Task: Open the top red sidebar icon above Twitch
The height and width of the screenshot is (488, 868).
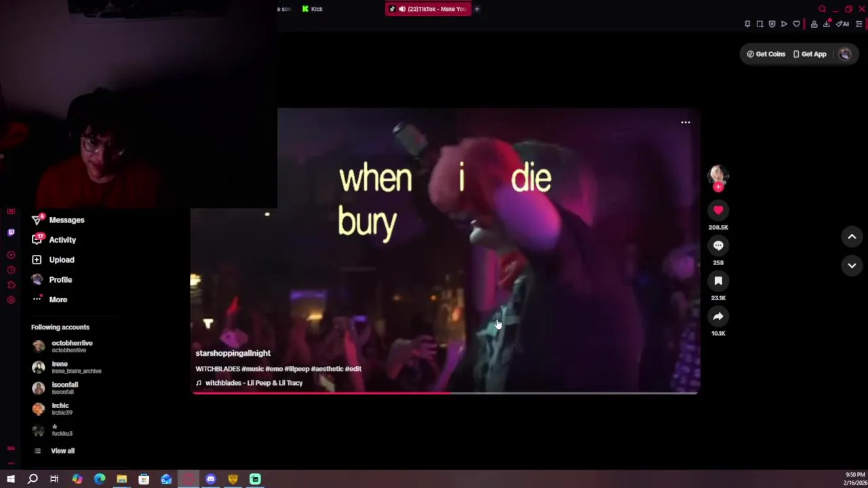Action: 11,211
